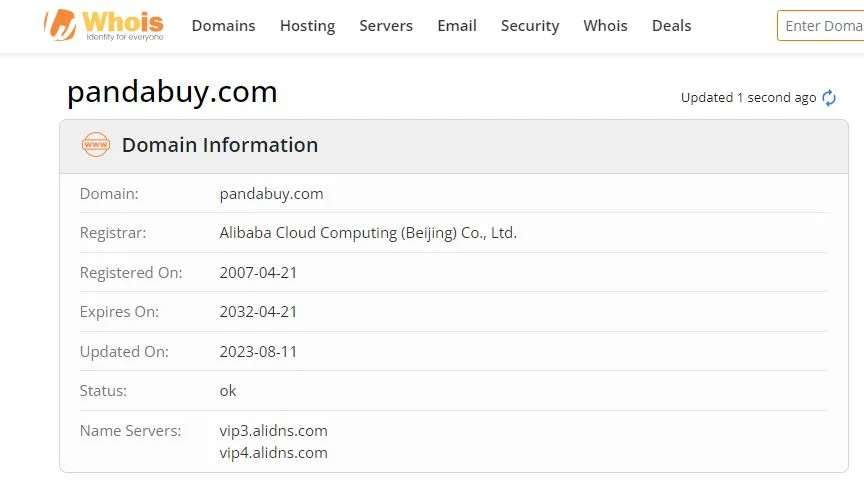Screen dimensions: 864x488
Task: Open the Domains menu
Action: 223,26
